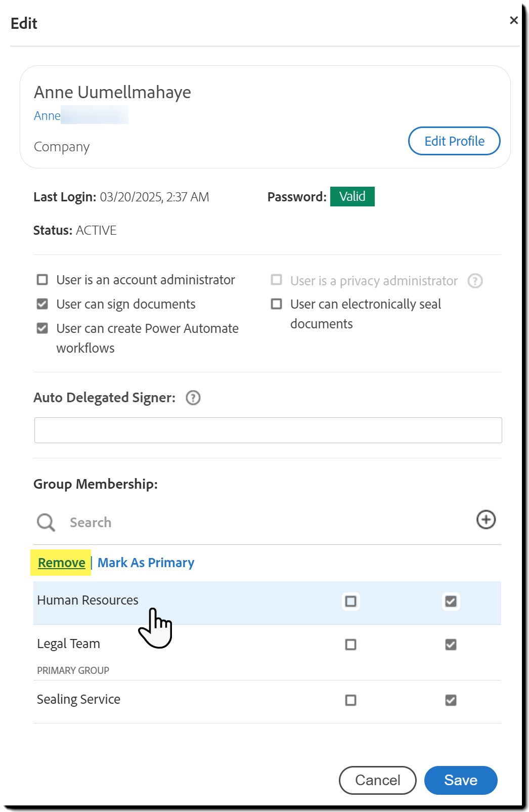This screenshot has height=812, width=529.
Task: Save the user changes
Action: [x=460, y=780]
